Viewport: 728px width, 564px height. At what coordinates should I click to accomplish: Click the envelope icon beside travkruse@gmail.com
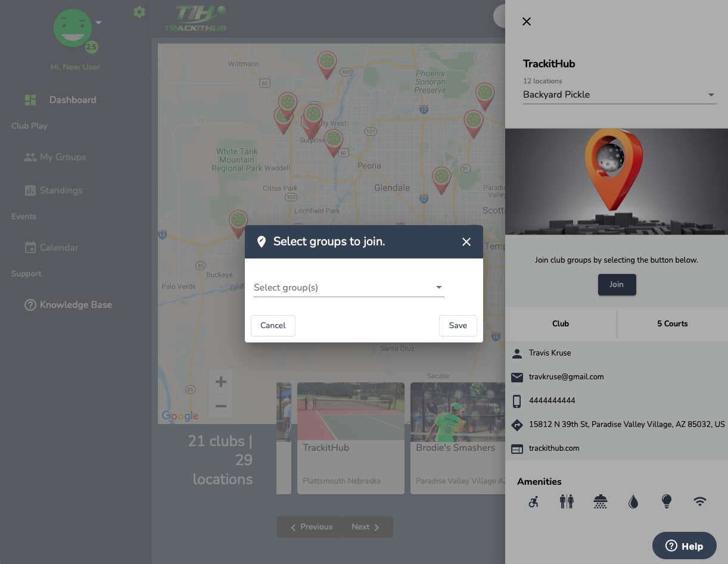point(516,376)
